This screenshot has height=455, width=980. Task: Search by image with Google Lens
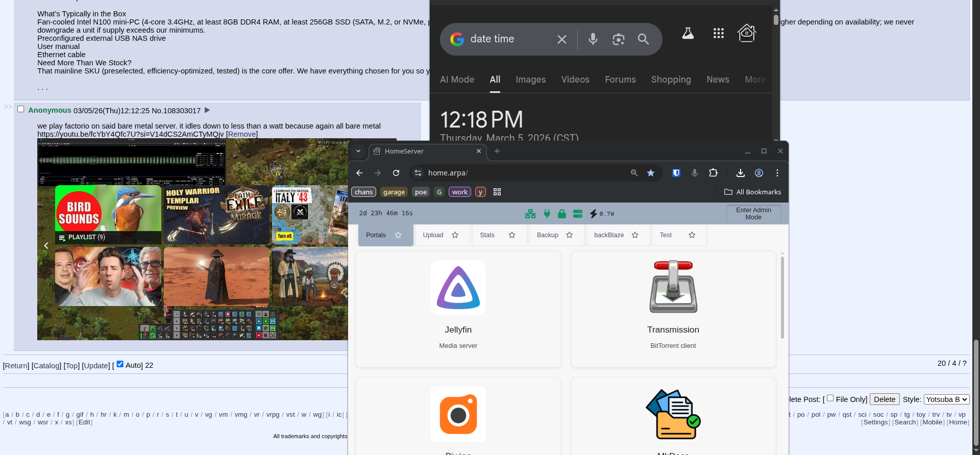[x=618, y=39]
